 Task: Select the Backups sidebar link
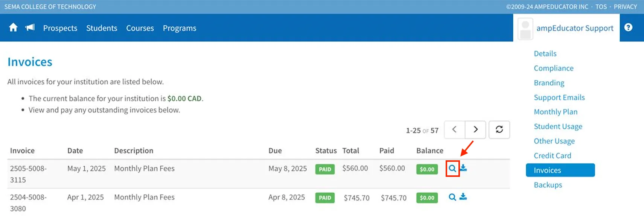coord(548,185)
